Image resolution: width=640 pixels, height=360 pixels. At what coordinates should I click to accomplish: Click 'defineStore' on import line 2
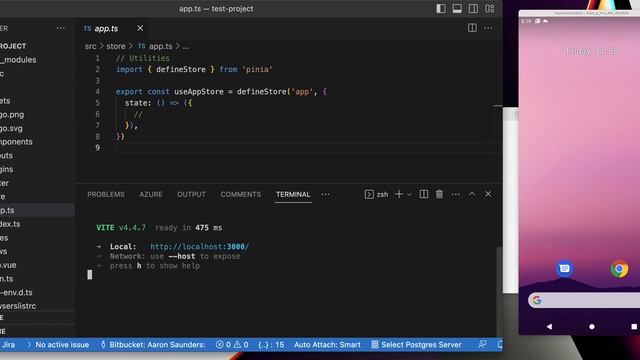tap(181, 69)
